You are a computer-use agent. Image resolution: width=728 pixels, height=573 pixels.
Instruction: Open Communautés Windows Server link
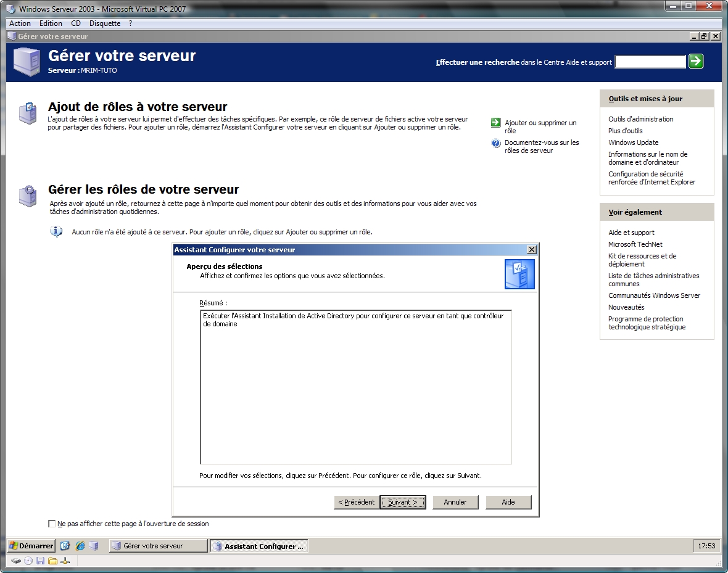[654, 295]
